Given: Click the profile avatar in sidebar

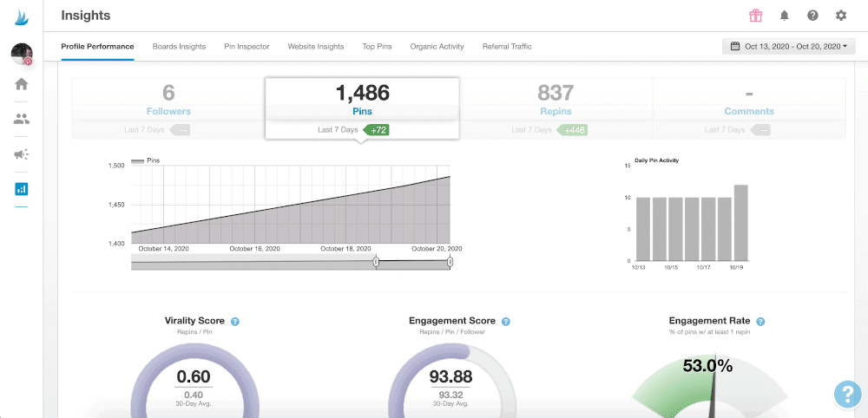Looking at the screenshot, I should (22, 54).
